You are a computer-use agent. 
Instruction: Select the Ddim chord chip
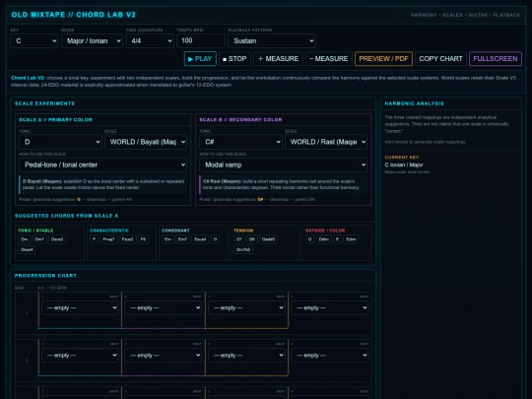click(324, 239)
